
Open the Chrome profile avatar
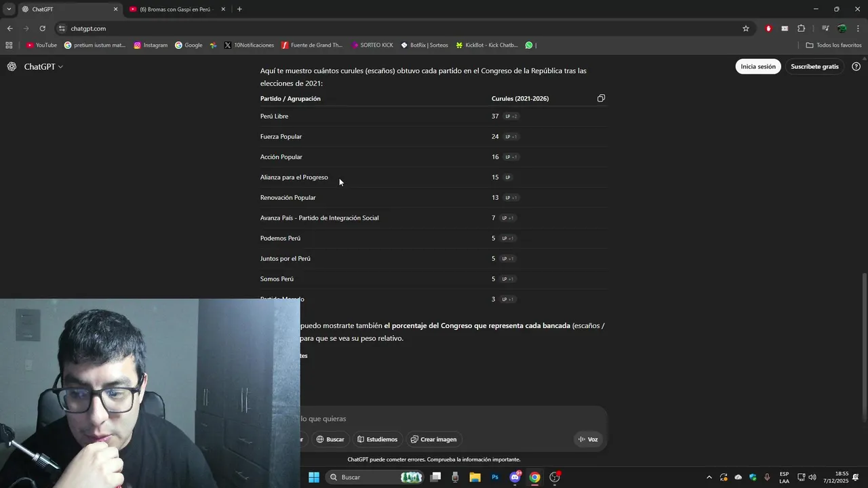842,28
